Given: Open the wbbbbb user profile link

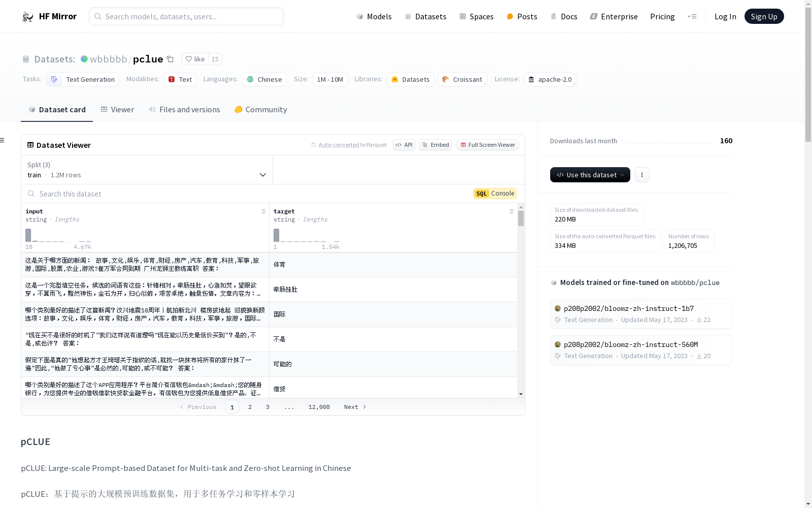Looking at the screenshot, I should point(109,59).
